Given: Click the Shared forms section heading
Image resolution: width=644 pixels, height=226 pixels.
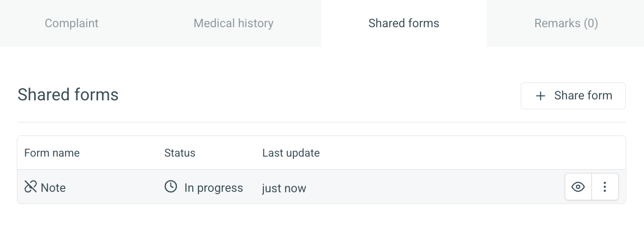Looking at the screenshot, I should (x=68, y=95).
